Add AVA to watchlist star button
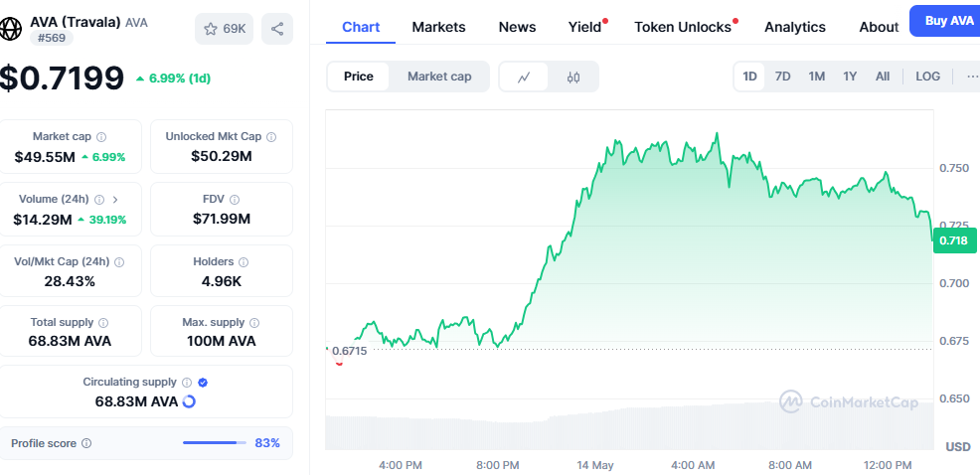Viewport: 980px width, 475px height. coord(225,29)
